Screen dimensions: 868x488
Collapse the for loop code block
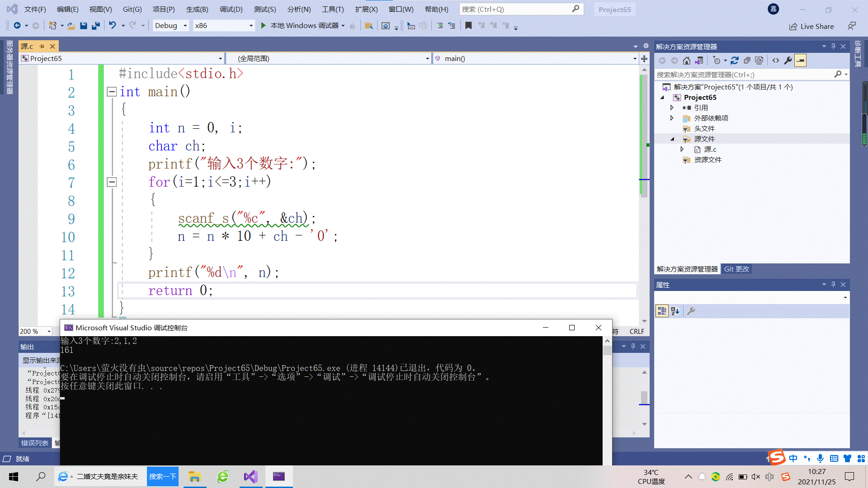[112, 182]
